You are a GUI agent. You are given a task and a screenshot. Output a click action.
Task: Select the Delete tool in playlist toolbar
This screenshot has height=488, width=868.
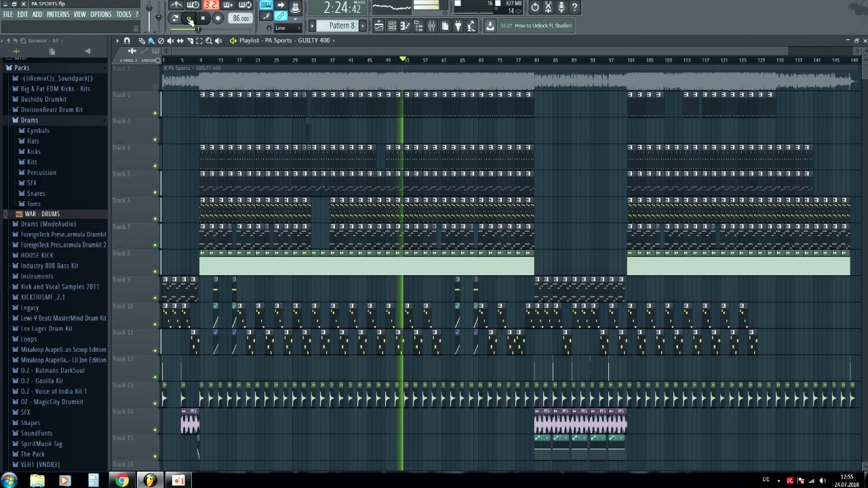point(161,41)
